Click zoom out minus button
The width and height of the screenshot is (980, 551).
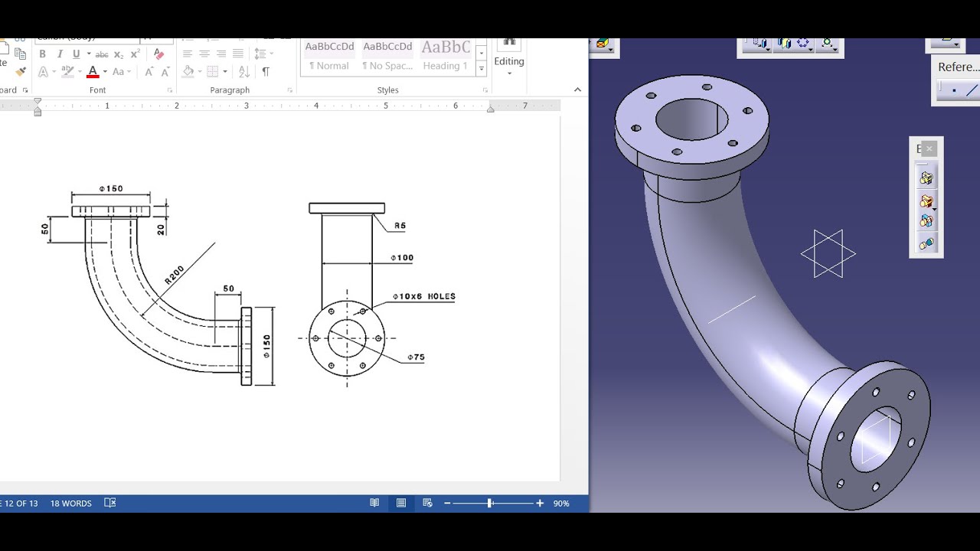click(448, 504)
